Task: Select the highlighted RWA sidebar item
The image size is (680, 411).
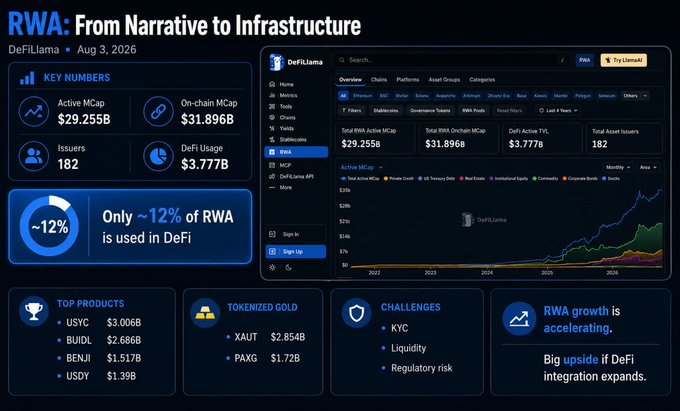Action: pyautogui.click(x=296, y=152)
